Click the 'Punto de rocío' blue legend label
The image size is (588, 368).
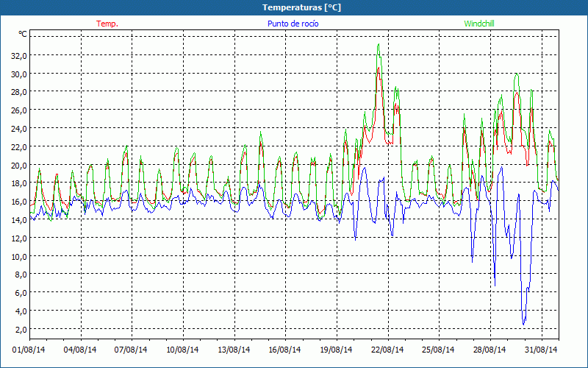point(293,24)
